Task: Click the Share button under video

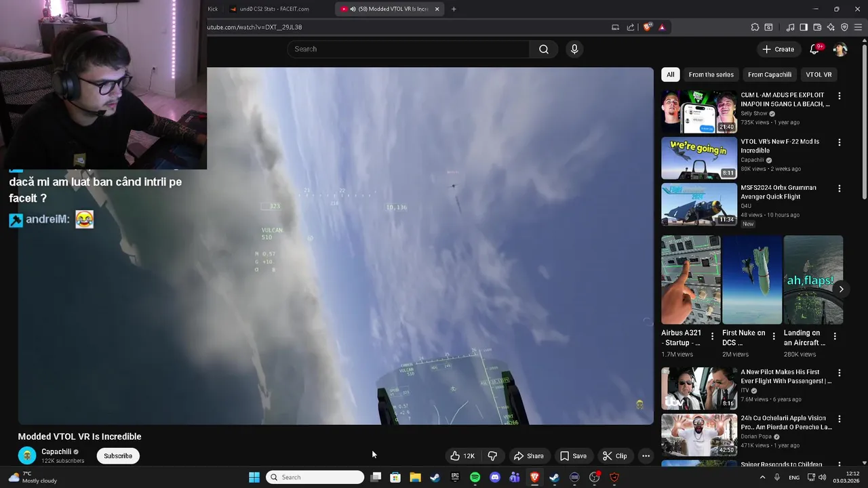Action: [528, 456]
